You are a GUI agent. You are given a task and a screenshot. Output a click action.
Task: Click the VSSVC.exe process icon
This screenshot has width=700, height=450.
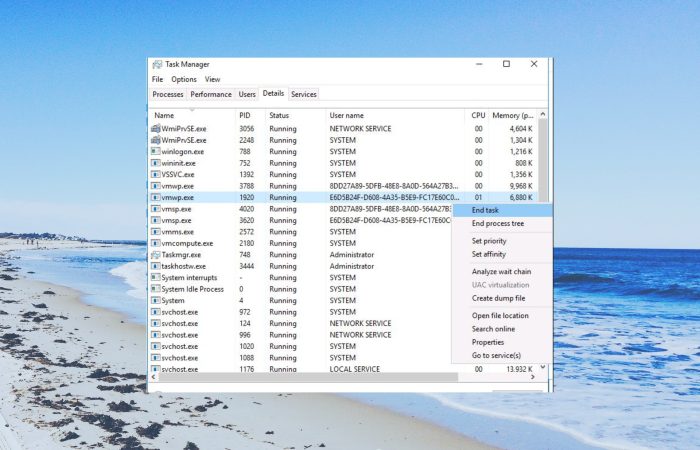click(155, 175)
